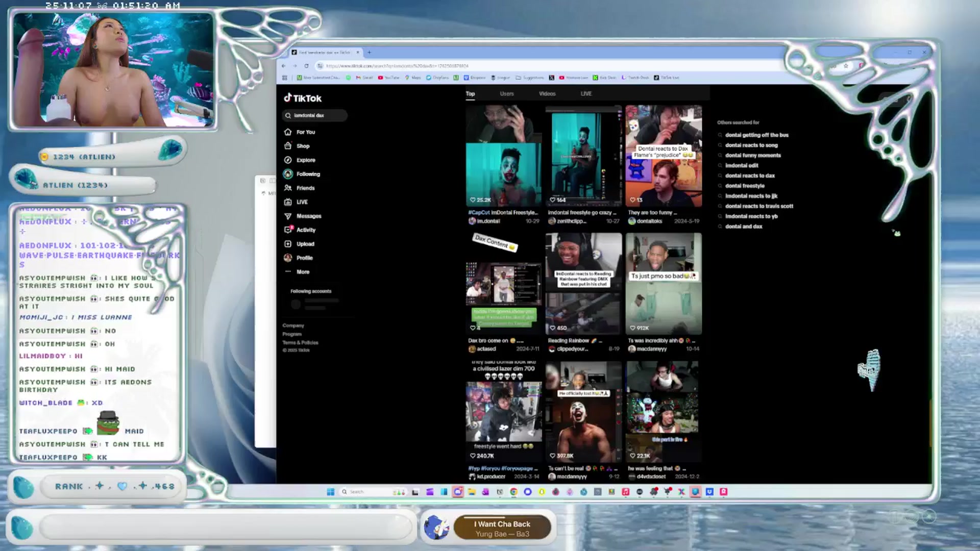Open 'imdontai freestyle go crazy' video
This screenshot has width=980, height=551.
tap(583, 156)
